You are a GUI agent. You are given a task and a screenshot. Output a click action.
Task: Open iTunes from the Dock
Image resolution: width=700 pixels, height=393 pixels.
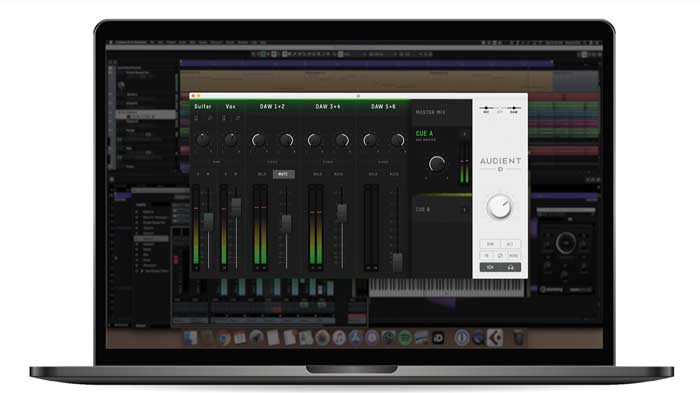tap(338, 338)
